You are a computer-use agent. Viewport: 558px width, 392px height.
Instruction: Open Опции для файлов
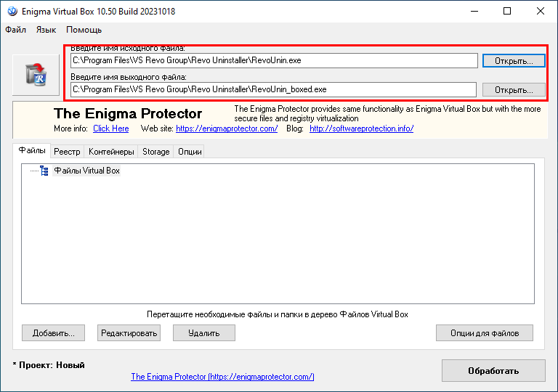point(485,333)
